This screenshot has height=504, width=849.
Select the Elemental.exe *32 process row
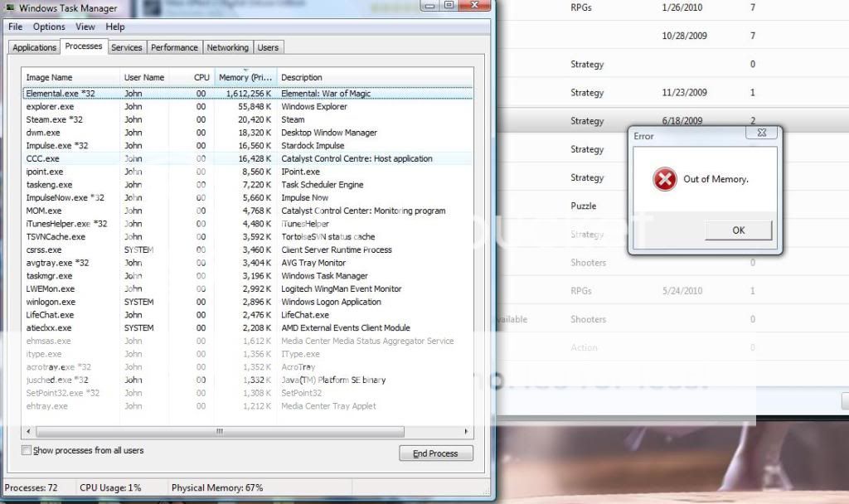click(x=61, y=94)
